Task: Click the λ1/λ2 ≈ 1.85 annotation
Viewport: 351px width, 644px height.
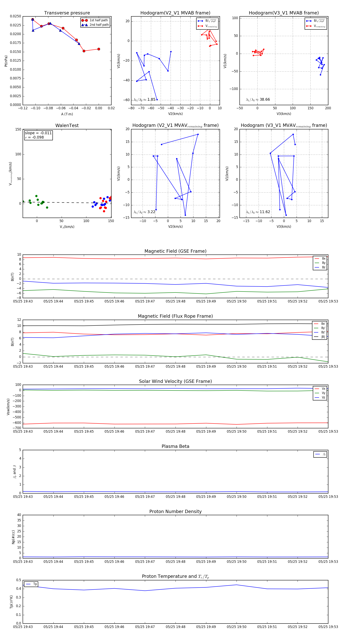Action: coord(144,100)
